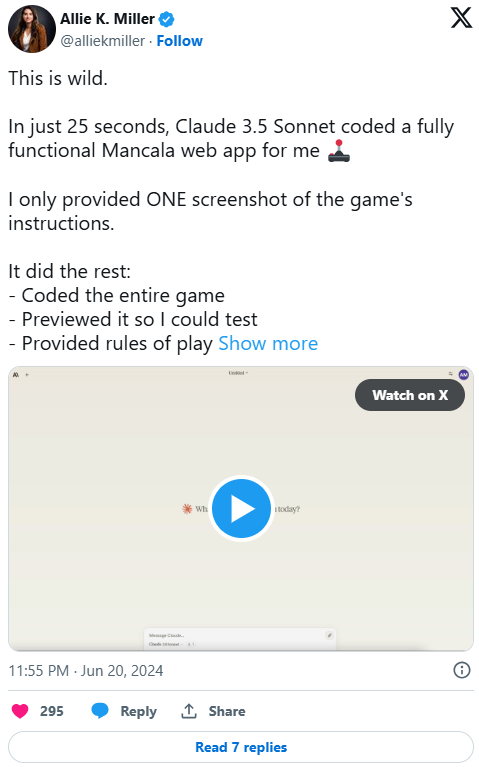
Task: Click the share upload arrow icon
Action: 189,711
